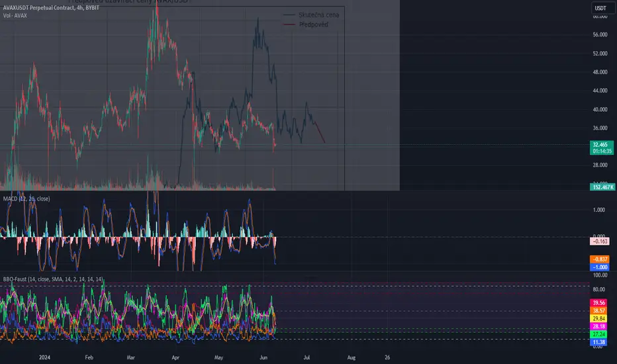Click the 36.000 price axis label
The width and height of the screenshot is (617, 364).
pos(600,128)
